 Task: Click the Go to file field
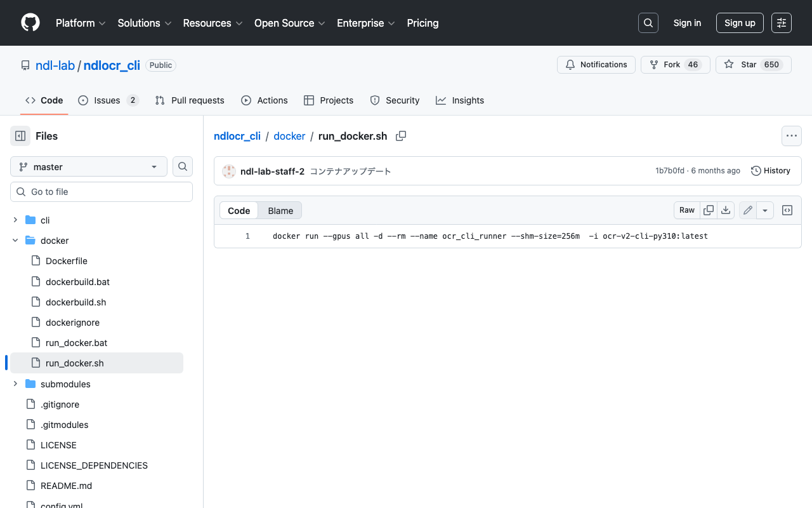pos(101,191)
